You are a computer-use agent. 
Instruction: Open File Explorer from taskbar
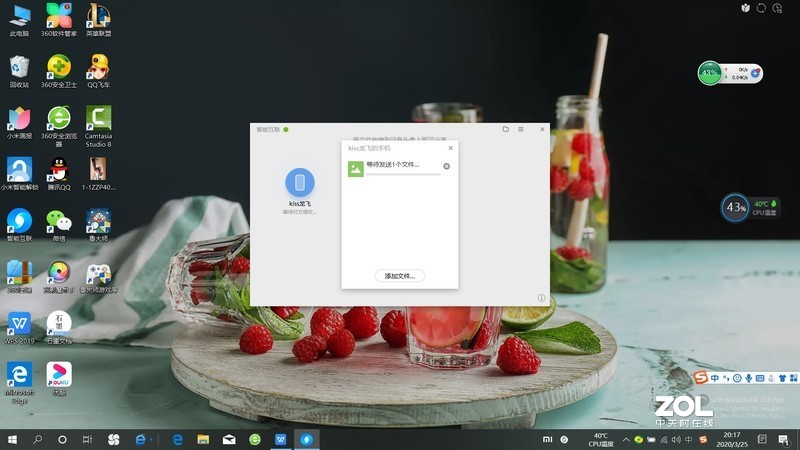[203, 439]
